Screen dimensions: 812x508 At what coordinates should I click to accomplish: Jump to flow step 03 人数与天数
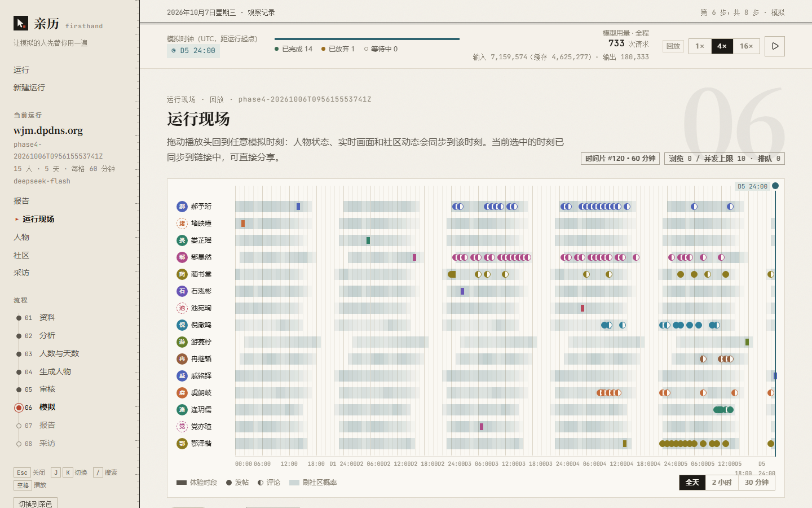[x=59, y=353]
